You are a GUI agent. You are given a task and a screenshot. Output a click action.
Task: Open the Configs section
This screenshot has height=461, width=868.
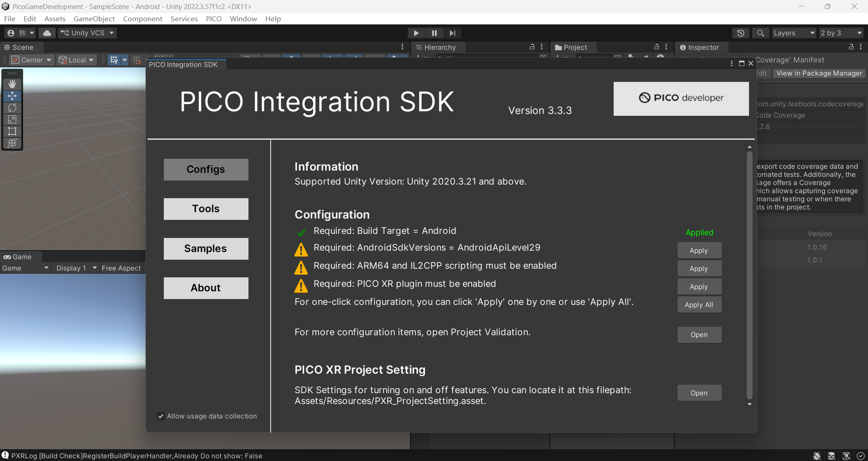pos(206,169)
